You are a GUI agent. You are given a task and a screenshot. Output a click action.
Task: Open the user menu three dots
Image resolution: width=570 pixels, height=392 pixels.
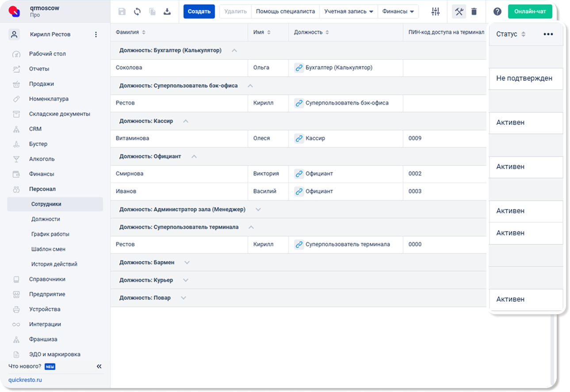pos(96,34)
